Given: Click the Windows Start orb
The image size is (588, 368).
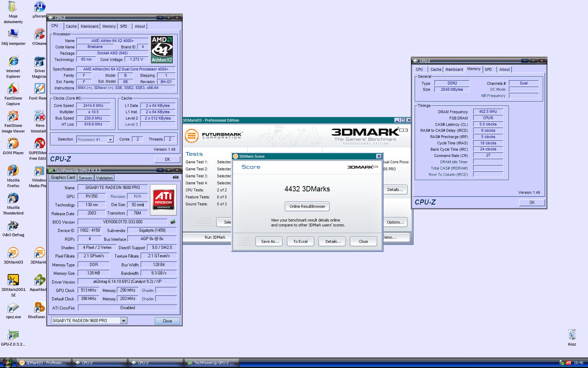Looking at the screenshot, I should click(7, 363).
